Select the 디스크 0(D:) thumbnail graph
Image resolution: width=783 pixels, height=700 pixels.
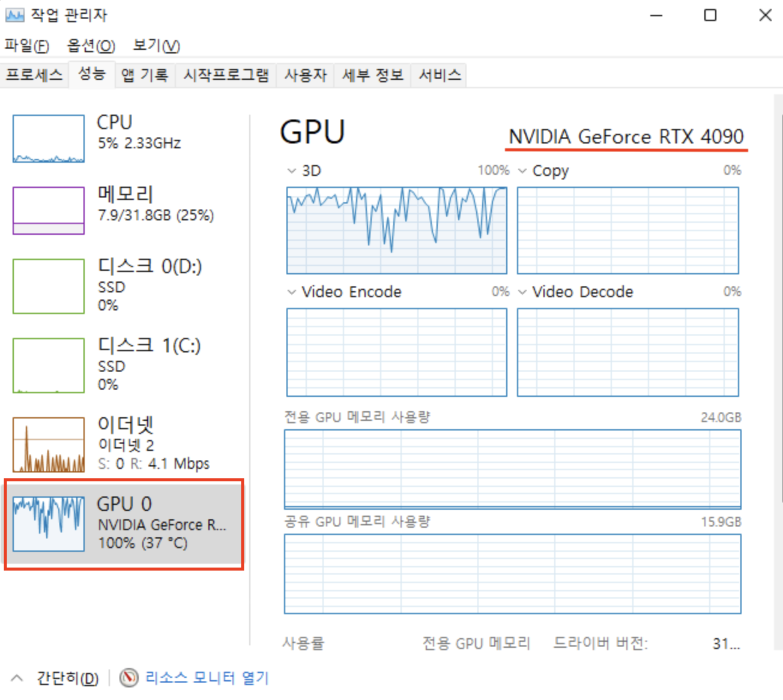coord(49,286)
